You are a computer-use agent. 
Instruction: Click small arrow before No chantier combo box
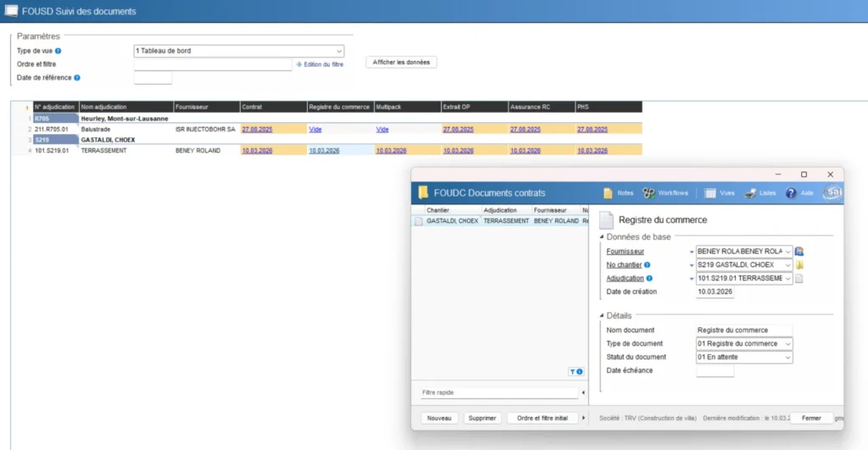(692, 265)
